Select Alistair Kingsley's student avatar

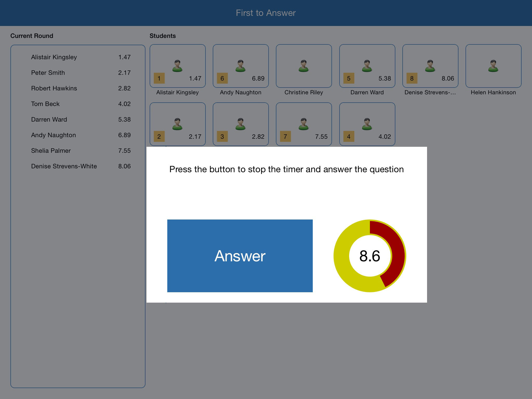click(177, 66)
